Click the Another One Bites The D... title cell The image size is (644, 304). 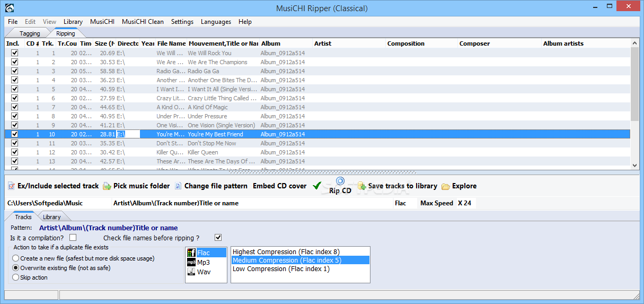[223, 80]
